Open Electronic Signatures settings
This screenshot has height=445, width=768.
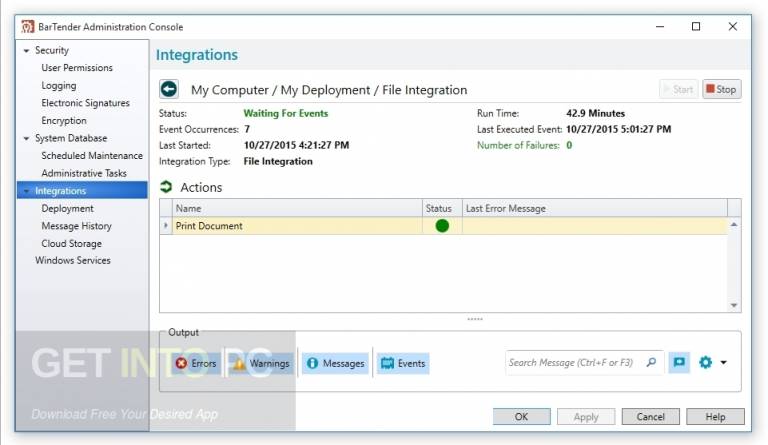[x=86, y=103]
